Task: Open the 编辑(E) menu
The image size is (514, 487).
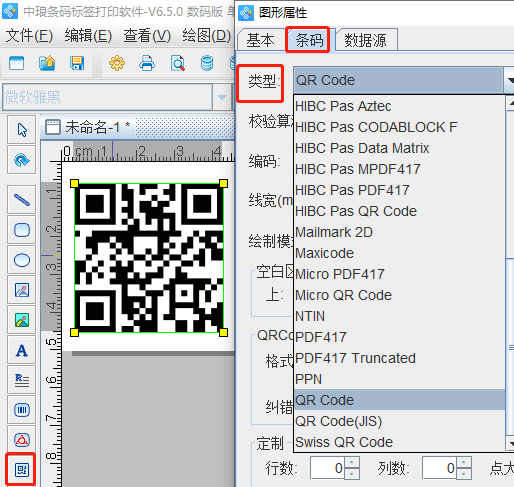Action: 88,35
